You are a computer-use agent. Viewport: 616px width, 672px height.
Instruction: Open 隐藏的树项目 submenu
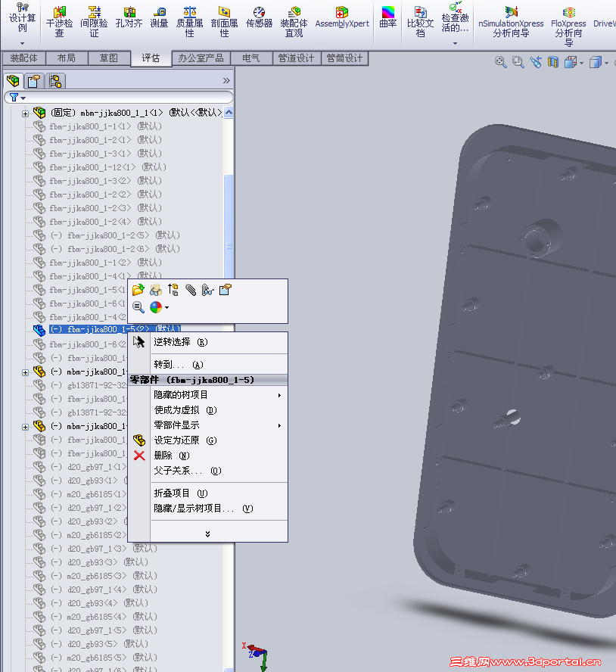208,395
